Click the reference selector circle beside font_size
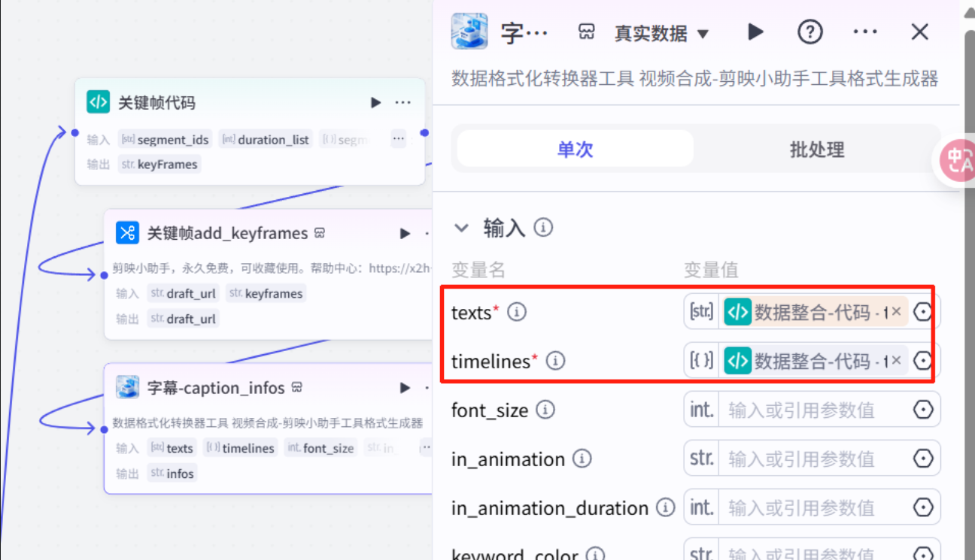Screen dimensions: 975x560 tap(924, 409)
